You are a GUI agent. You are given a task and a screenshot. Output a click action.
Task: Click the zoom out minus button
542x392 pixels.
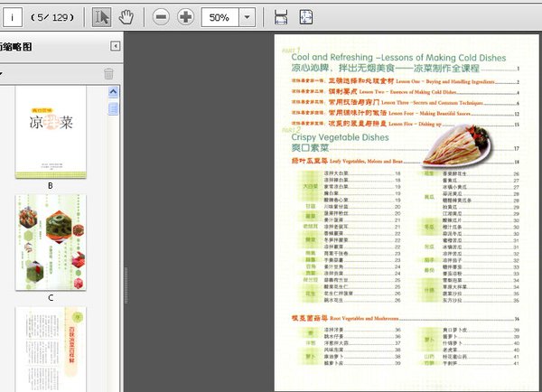161,17
